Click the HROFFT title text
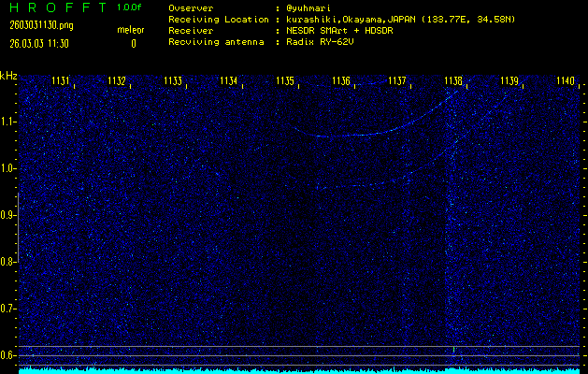 (55, 8)
